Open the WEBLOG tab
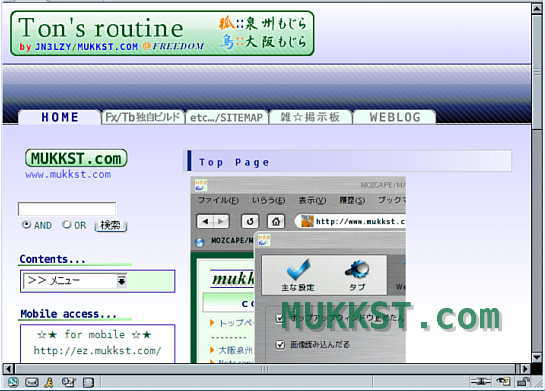Viewport: 545px width, 391px height. point(394,117)
